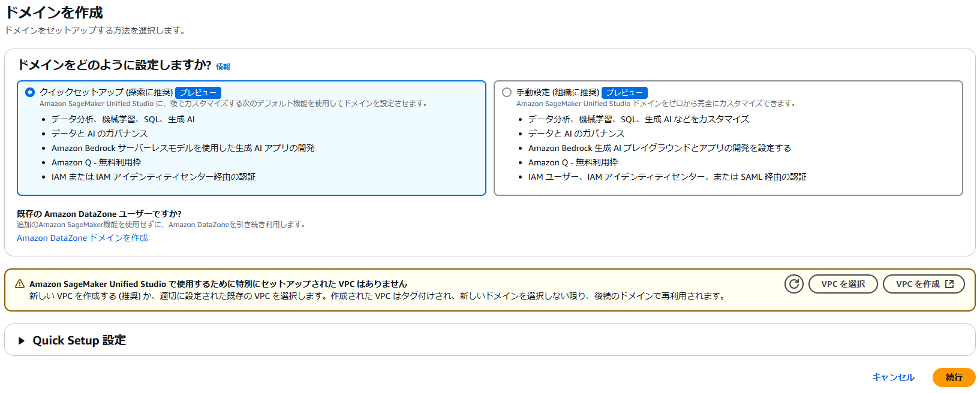Click 'データと AI のガバナンス' in quick setup card
This screenshot has height=393, width=980.
pyautogui.click(x=100, y=134)
